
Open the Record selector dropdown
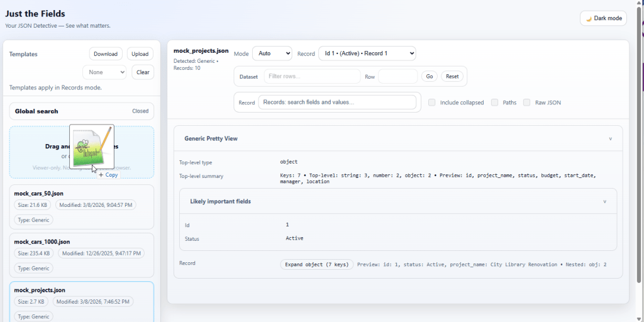(367, 53)
